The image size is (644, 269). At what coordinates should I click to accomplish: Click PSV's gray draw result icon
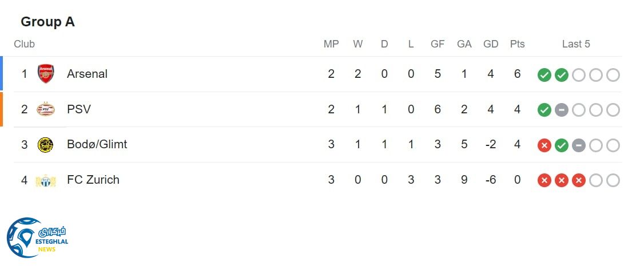[562, 110]
